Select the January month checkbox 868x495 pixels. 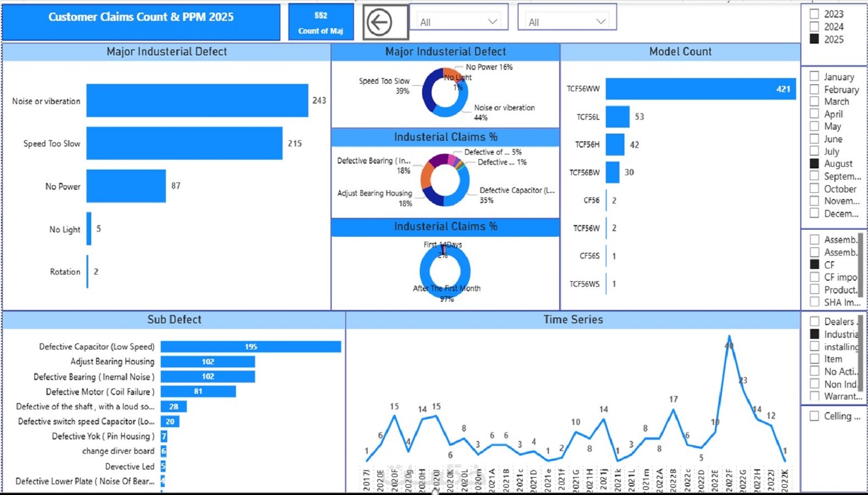814,77
